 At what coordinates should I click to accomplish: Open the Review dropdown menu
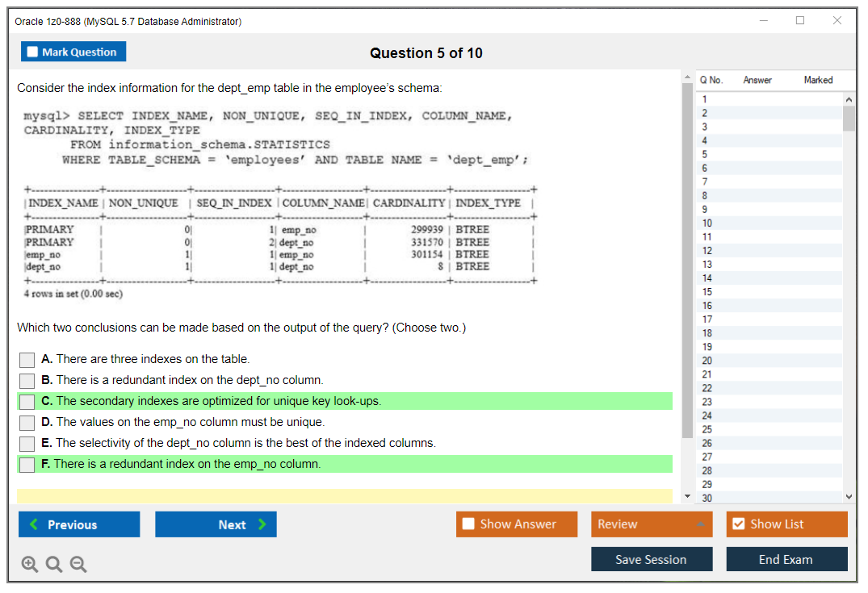652,524
